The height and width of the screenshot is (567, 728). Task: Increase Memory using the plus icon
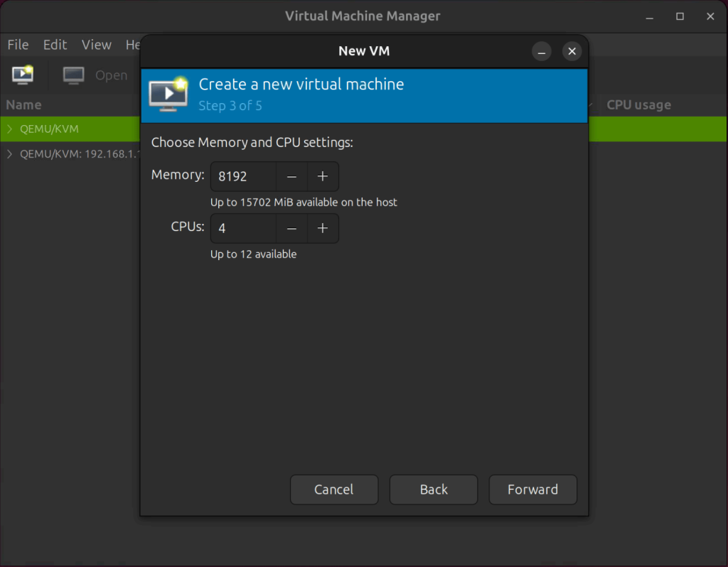point(323,176)
